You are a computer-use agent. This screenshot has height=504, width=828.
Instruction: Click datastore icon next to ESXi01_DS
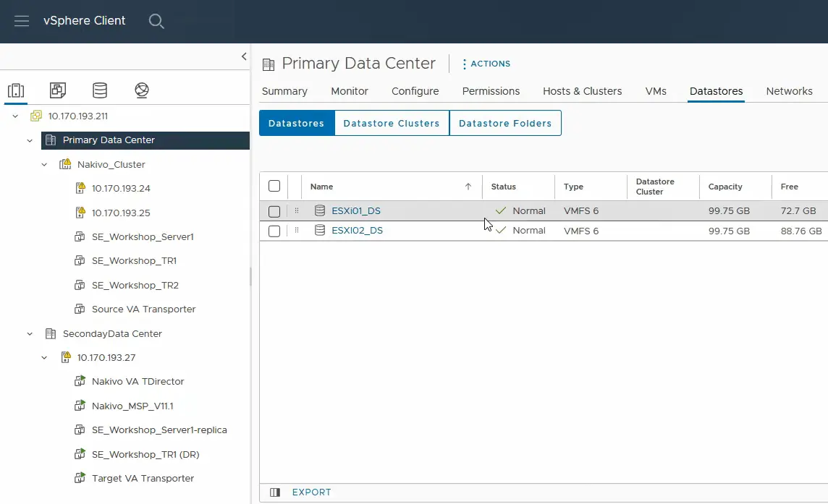click(x=319, y=210)
